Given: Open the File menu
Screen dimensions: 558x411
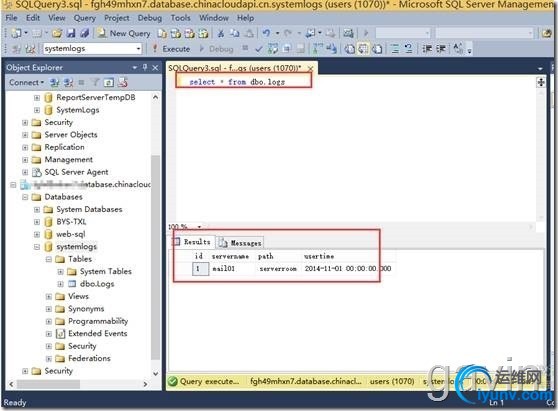Looking at the screenshot, I should (x=11, y=18).
